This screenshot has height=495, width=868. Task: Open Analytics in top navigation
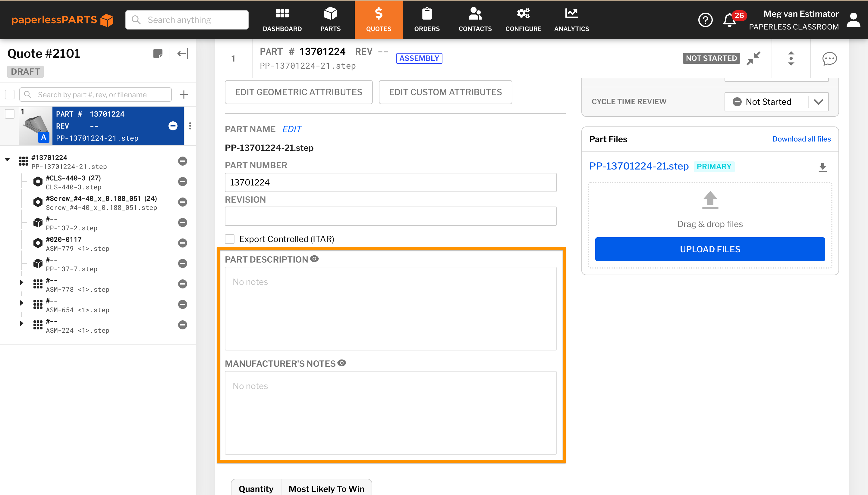[571, 20]
